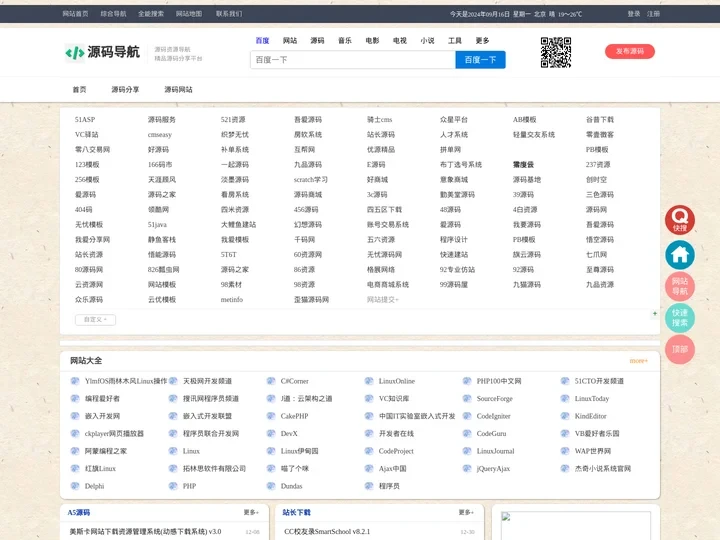720x540 pixels.
Task: Select the 小说 search tab
Action: tap(428, 40)
